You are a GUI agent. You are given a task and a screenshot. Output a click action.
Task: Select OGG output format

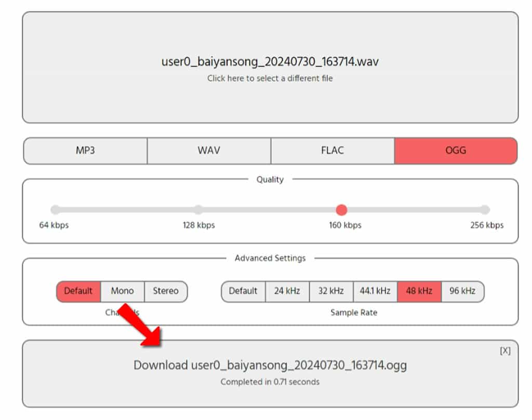click(456, 151)
